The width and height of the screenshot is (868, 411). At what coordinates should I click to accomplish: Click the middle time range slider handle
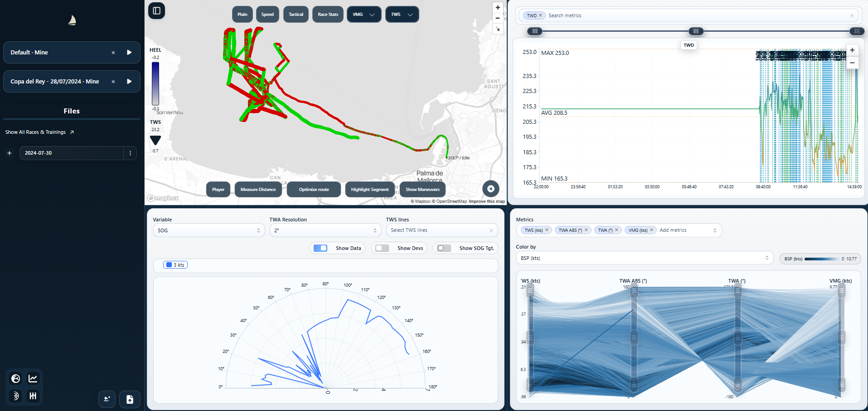click(696, 31)
